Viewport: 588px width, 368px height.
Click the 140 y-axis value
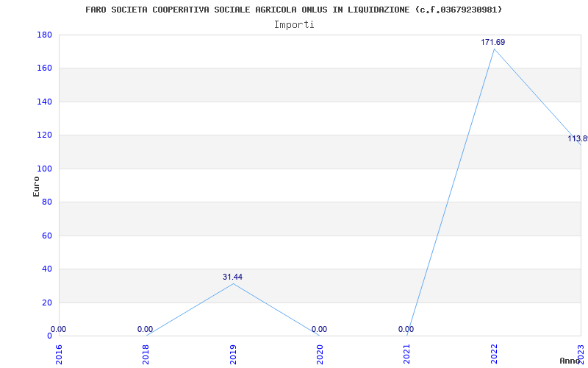pyautogui.click(x=44, y=102)
